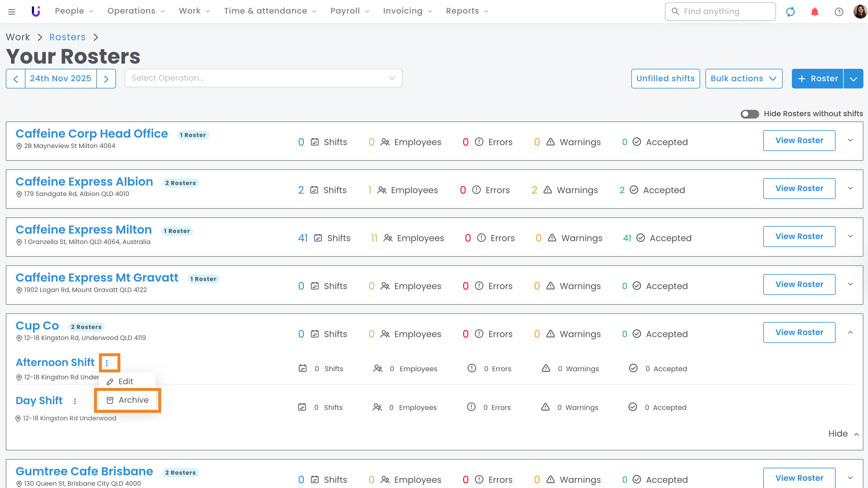Open the user profile avatar
Viewport: 868px width, 488px height.
(860, 12)
